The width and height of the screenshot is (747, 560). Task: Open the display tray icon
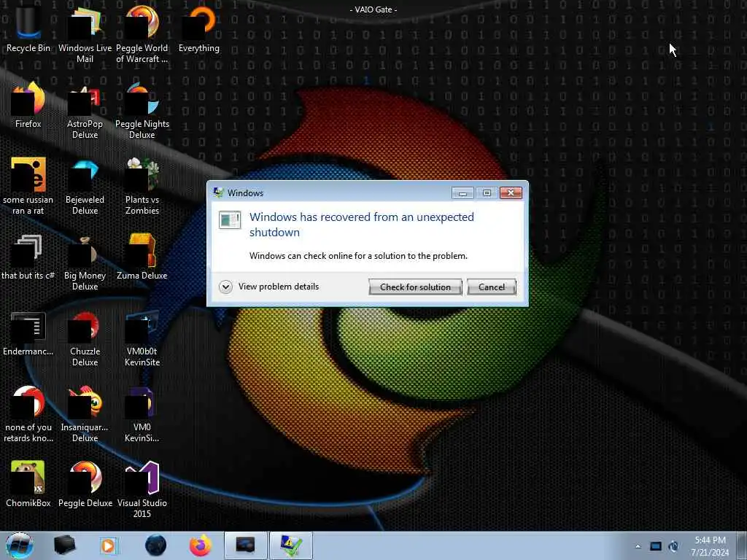click(656, 546)
